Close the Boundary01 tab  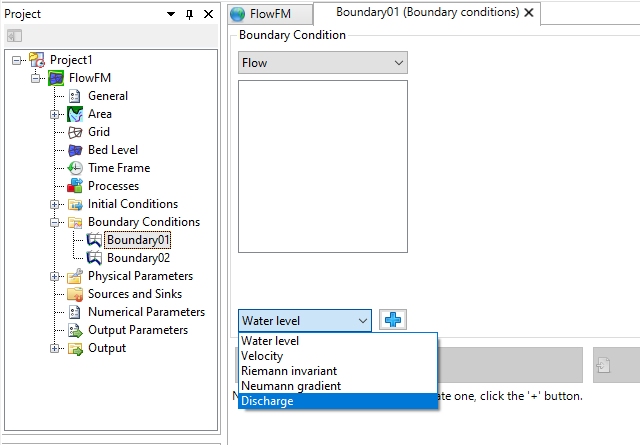(529, 13)
